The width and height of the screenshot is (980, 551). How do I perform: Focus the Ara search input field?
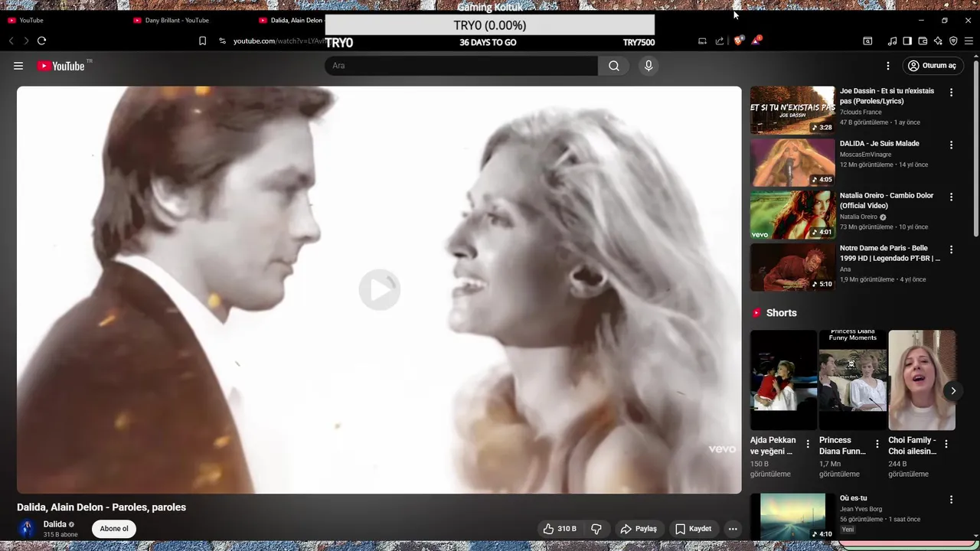(461, 66)
